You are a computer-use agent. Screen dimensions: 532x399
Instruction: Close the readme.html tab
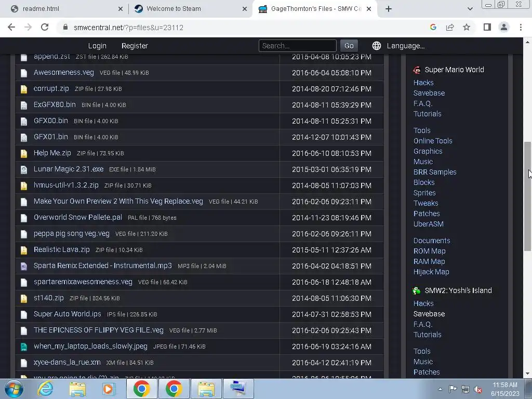click(121, 9)
